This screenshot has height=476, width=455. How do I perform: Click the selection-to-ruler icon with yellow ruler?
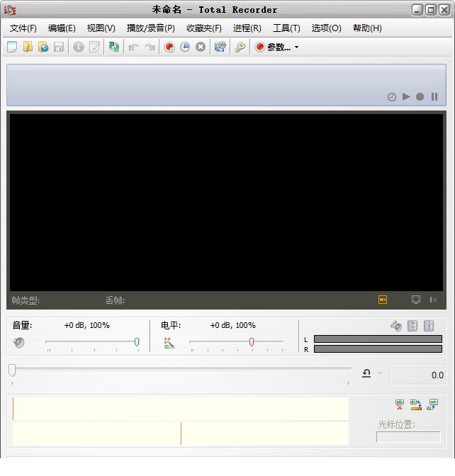416,404
